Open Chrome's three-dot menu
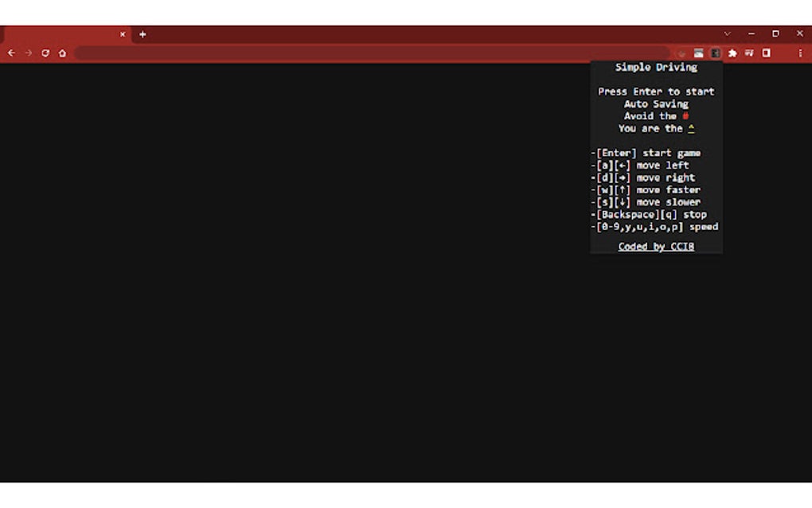 point(799,53)
